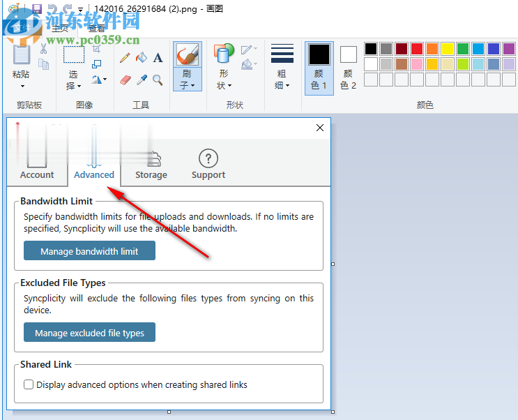Switch to the Home (主页) ribbon tab

click(x=60, y=29)
